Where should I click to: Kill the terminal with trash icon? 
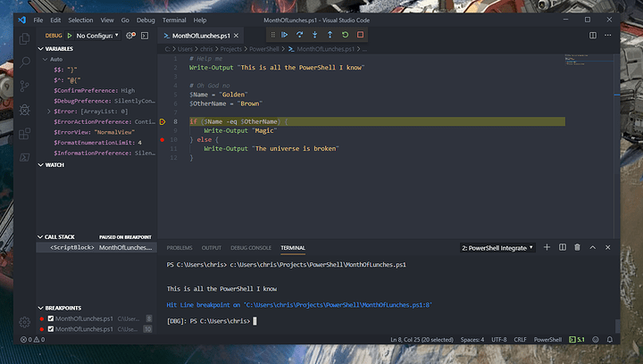click(x=578, y=247)
